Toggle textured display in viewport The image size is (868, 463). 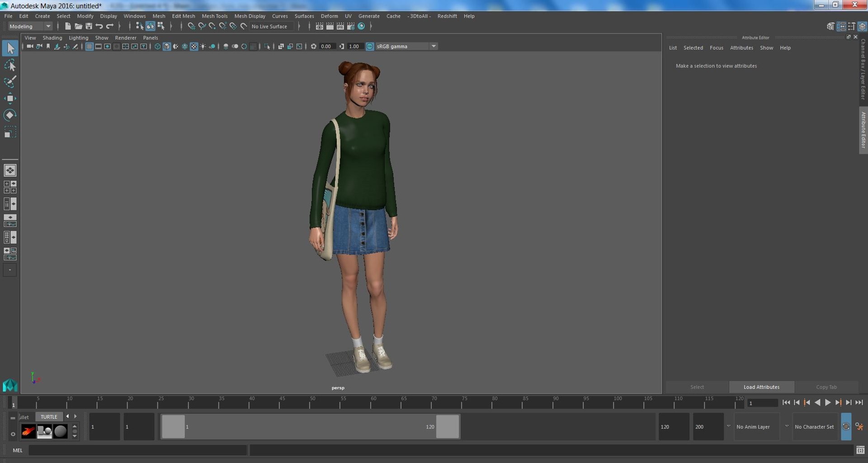click(x=194, y=46)
